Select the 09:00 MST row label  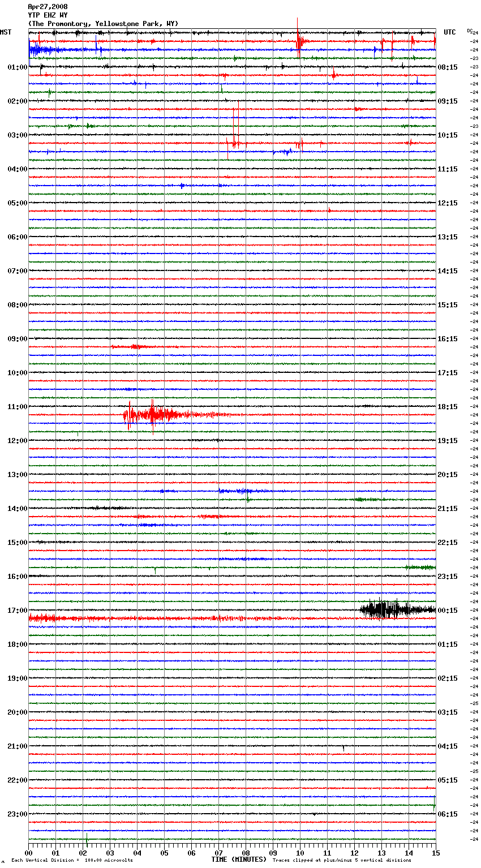point(18,339)
